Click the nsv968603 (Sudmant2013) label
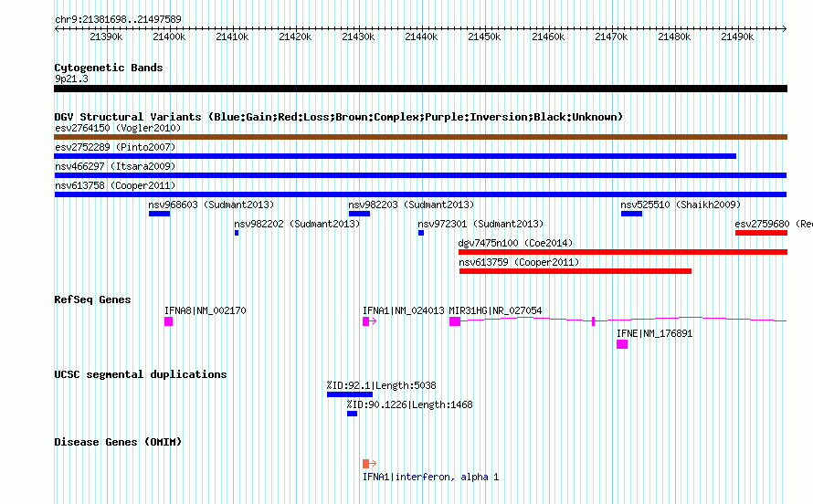This screenshot has height=504, width=813. 211,205
